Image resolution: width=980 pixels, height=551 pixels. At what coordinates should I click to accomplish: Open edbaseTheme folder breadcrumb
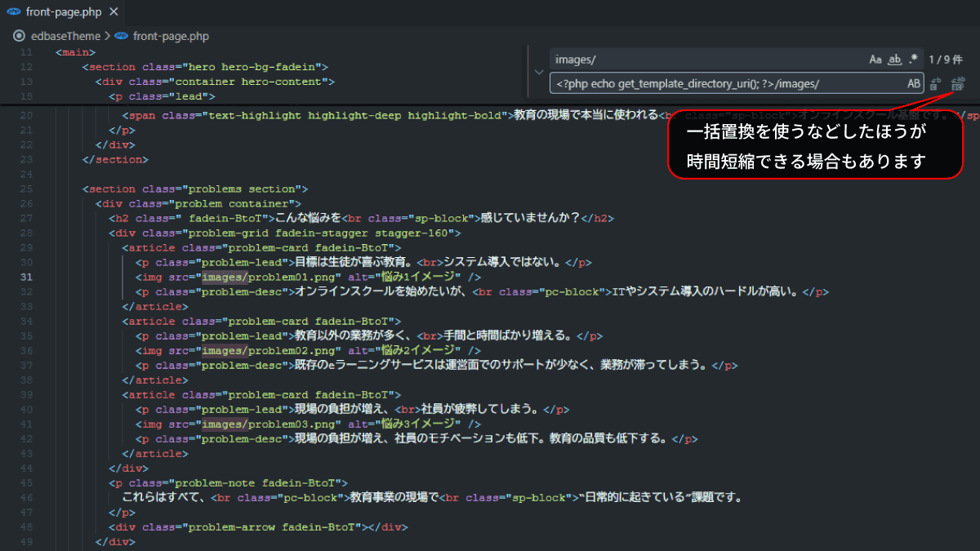click(x=65, y=36)
